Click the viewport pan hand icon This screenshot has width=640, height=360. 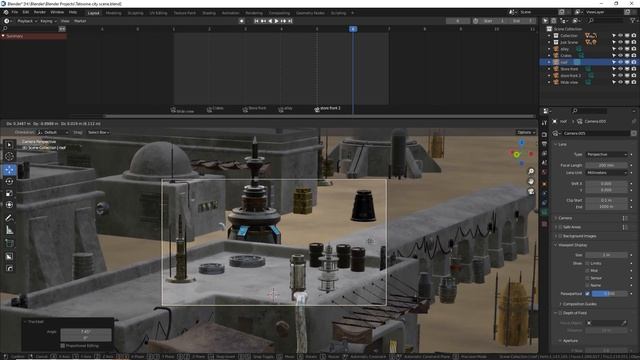point(531,181)
